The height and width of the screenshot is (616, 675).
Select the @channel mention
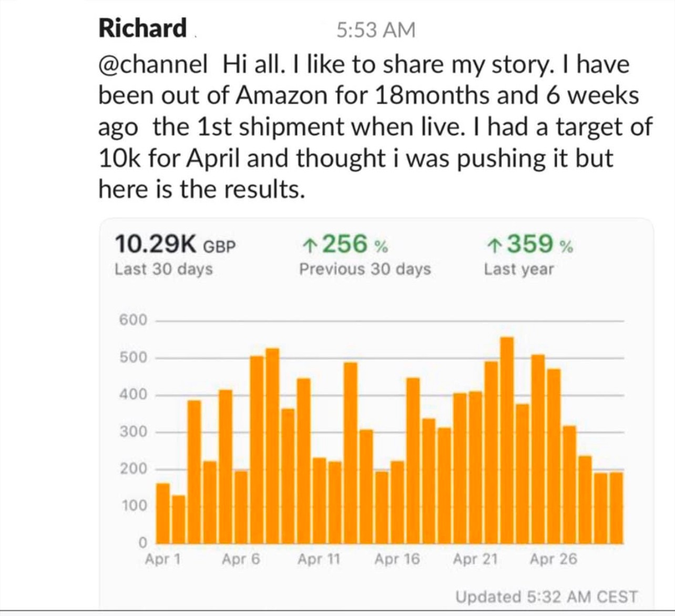pos(153,65)
